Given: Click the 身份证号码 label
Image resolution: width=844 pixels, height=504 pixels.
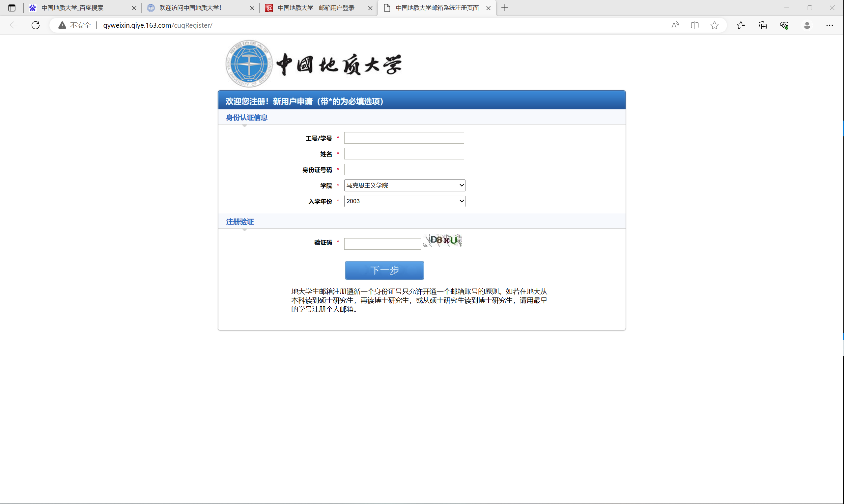Looking at the screenshot, I should 317,170.
